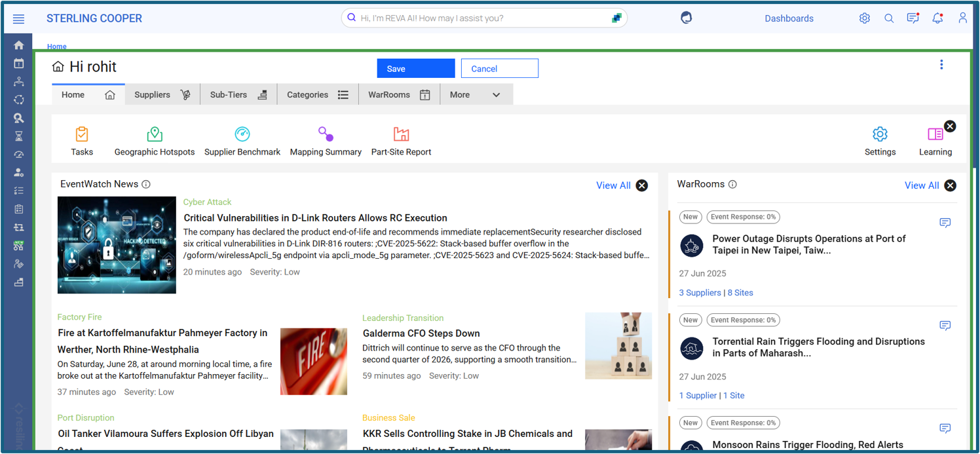
Task: Open Dashboards menu
Action: coord(789,18)
